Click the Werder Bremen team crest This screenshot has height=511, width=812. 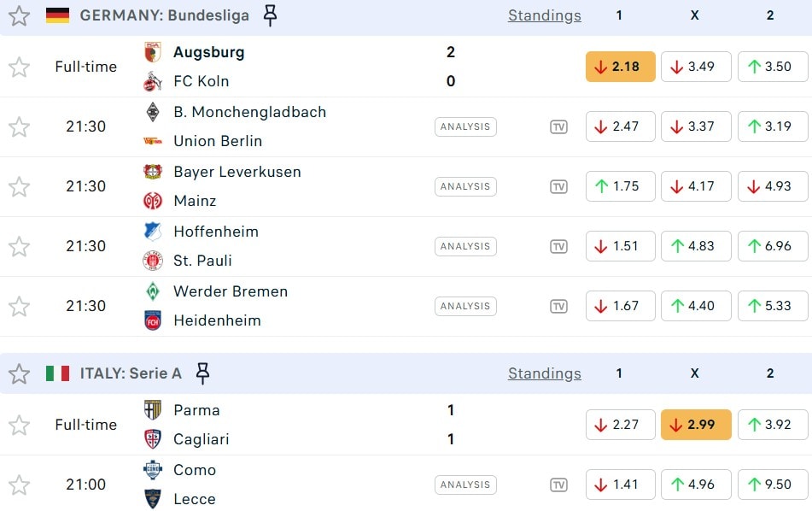(153, 291)
